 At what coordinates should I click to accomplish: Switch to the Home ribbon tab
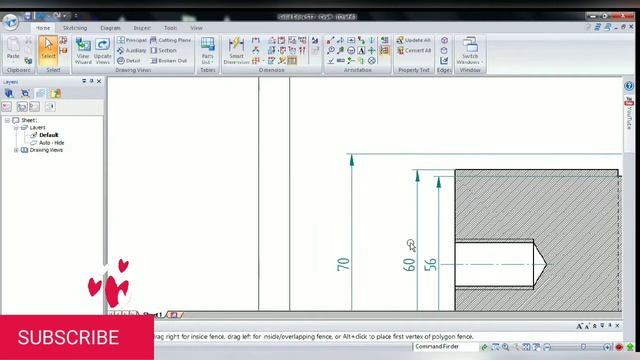(x=43, y=28)
